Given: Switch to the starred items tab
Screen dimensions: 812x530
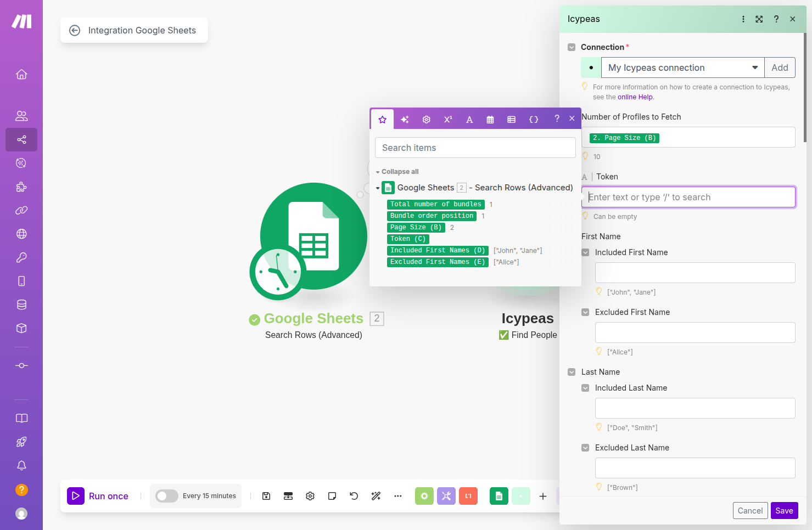Looking at the screenshot, I should click(383, 119).
